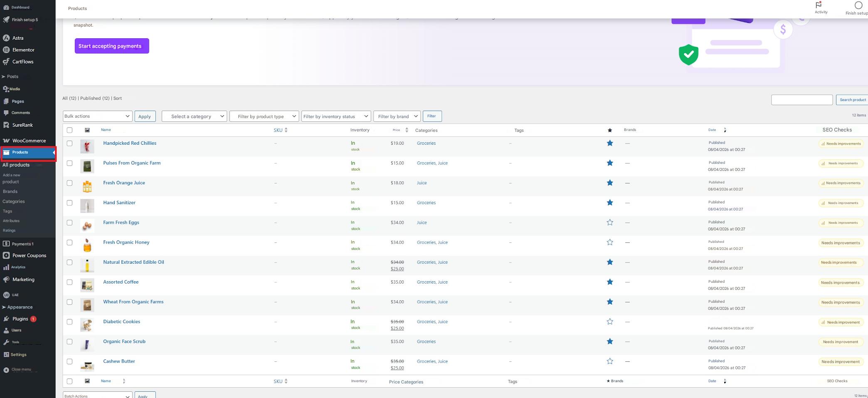Click the Activity flag icon
This screenshot has height=398, width=868.
pos(819,5)
